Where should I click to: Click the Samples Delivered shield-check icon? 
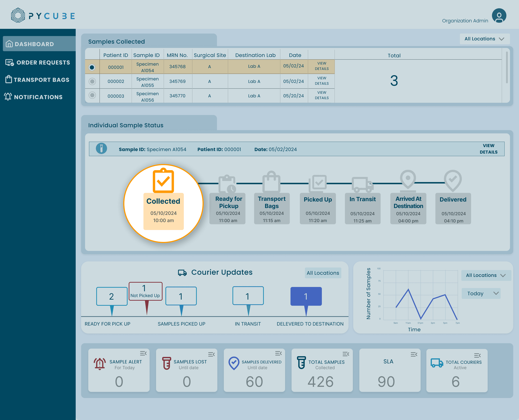point(234,363)
